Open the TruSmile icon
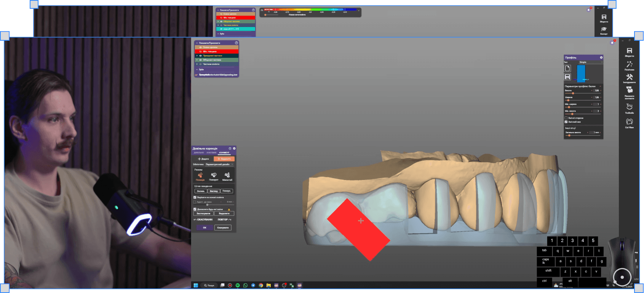The width and height of the screenshot is (644, 293). click(629, 107)
